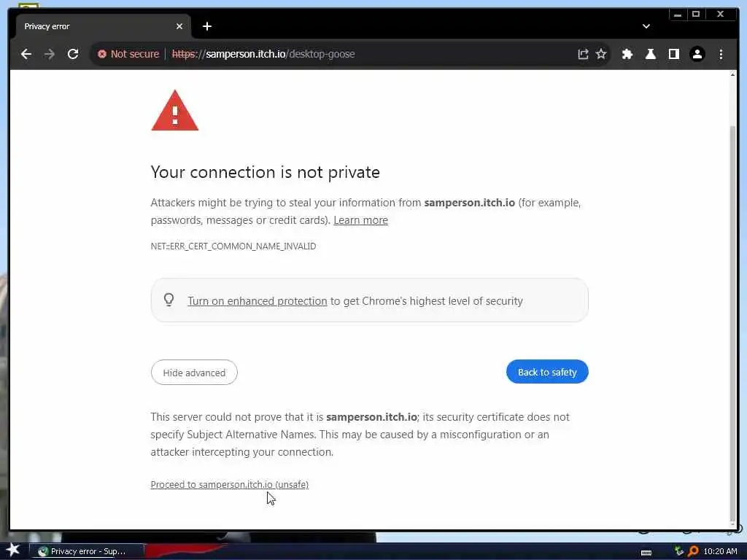747x560 pixels.
Task: Reload the page with refresh icon
Action: point(73,54)
